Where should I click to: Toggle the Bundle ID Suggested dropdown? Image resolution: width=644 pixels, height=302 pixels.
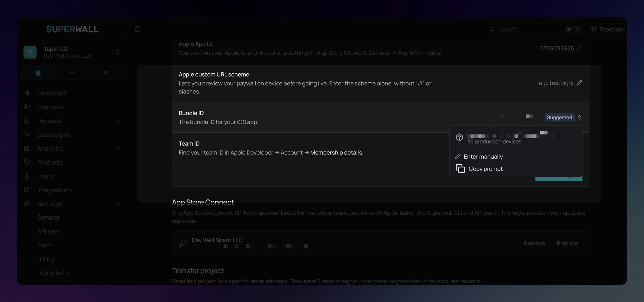pos(563,117)
